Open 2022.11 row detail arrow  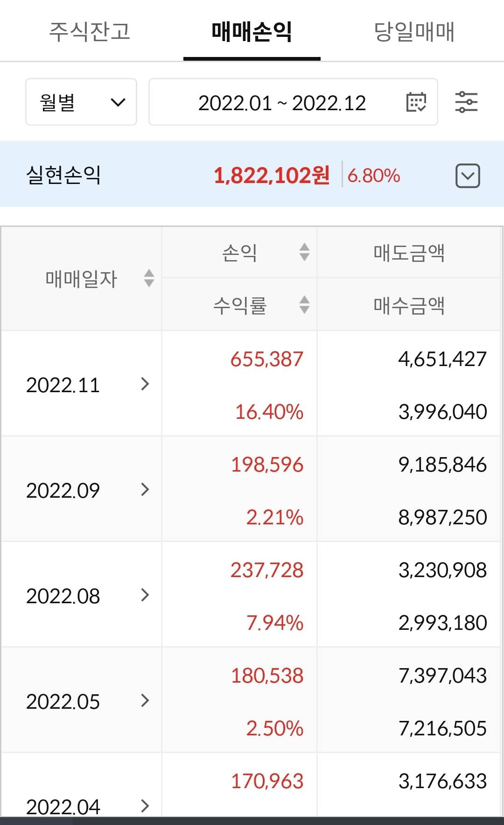click(x=145, y=384)
